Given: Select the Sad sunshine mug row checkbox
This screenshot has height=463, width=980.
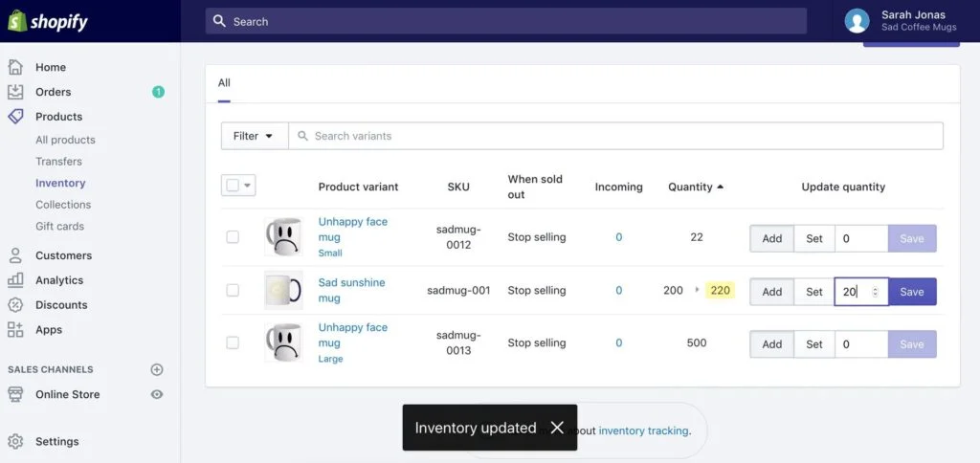Looking at the screenshot, I should pos(233,290).
